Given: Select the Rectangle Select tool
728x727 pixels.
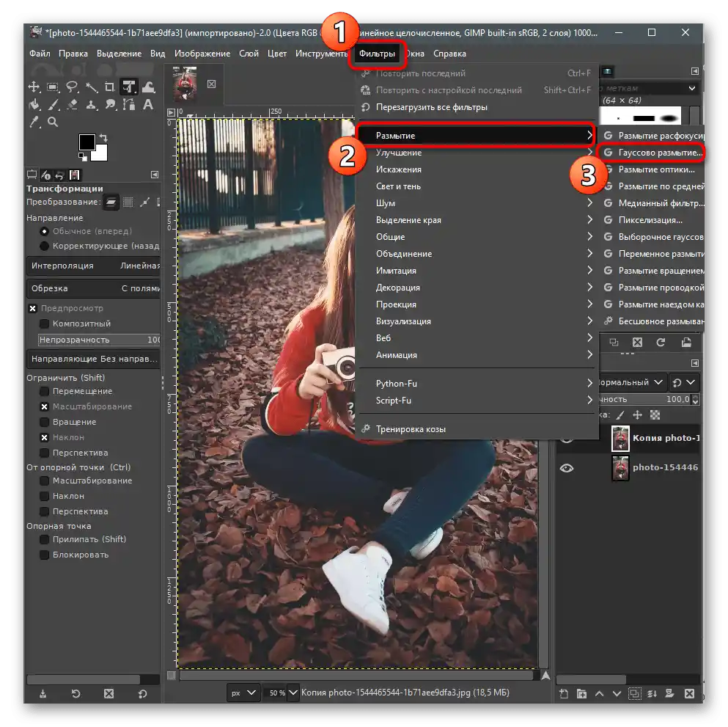Looking at the screenshot, I should coord(53,87).
